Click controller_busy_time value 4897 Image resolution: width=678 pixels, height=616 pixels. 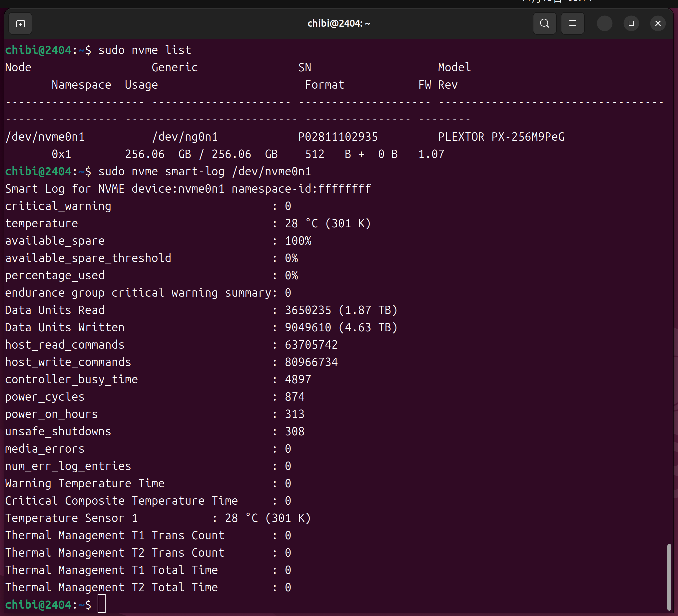pyautogui.click(x=298, y=379)
